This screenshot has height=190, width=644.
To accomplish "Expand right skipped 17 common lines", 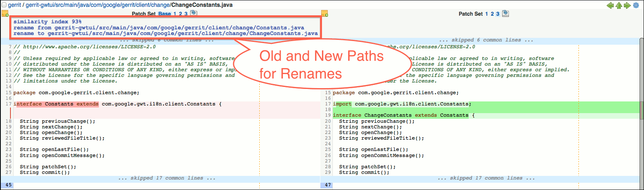I will point(486,178).
